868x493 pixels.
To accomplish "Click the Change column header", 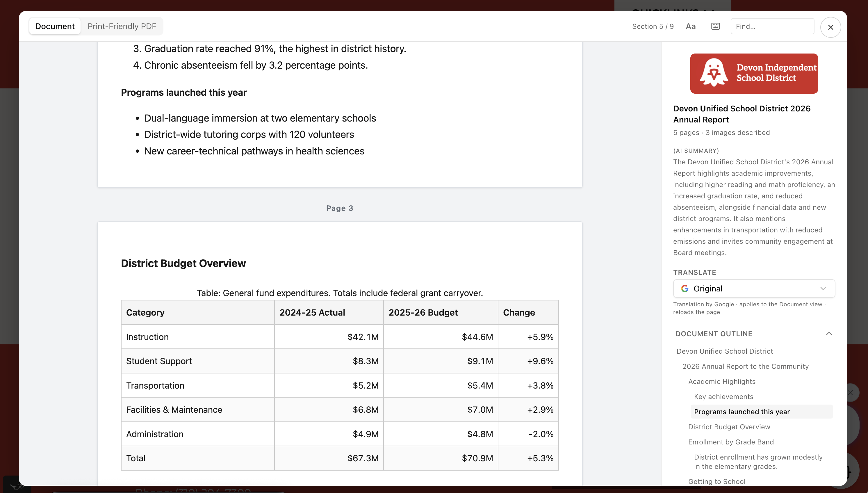I will (x=528, y=313).
